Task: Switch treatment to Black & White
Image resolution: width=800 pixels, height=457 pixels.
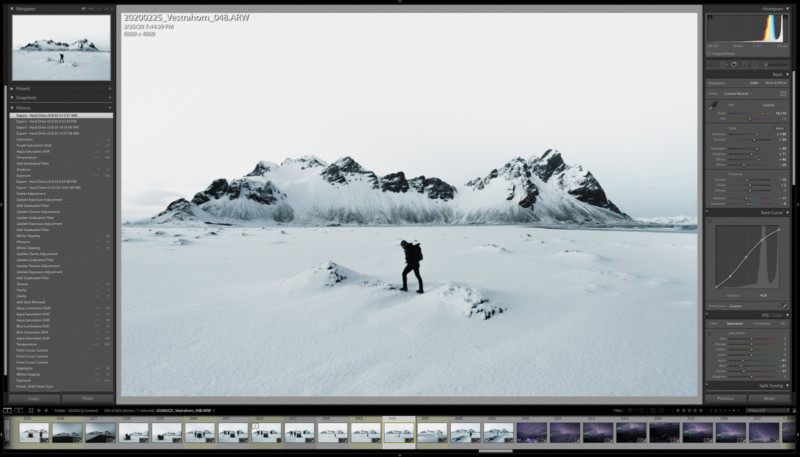Action: 774,82
